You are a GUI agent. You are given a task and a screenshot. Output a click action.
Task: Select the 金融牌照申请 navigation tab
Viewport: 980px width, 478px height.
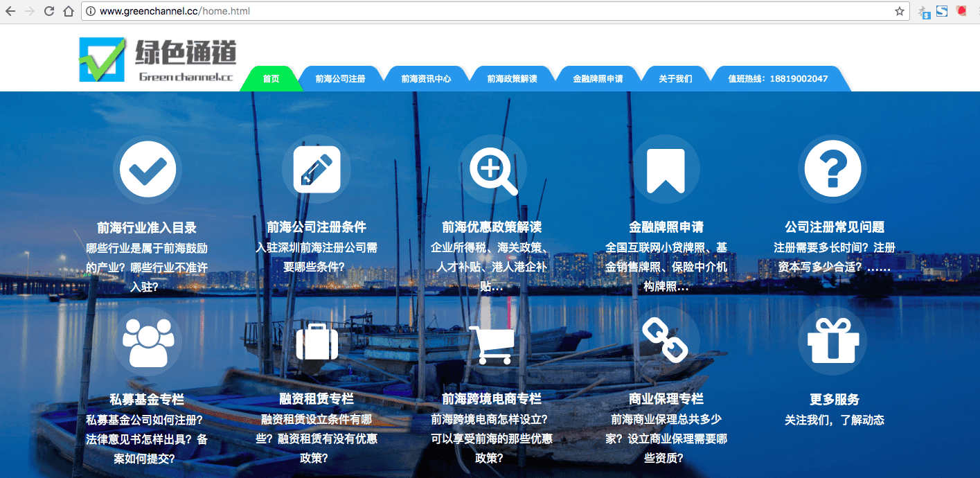click(598, 79)
